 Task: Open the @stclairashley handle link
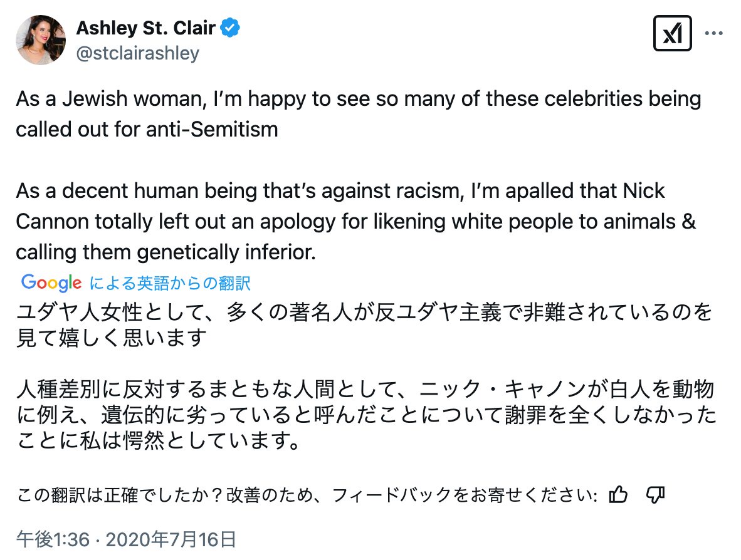(137, 53)
